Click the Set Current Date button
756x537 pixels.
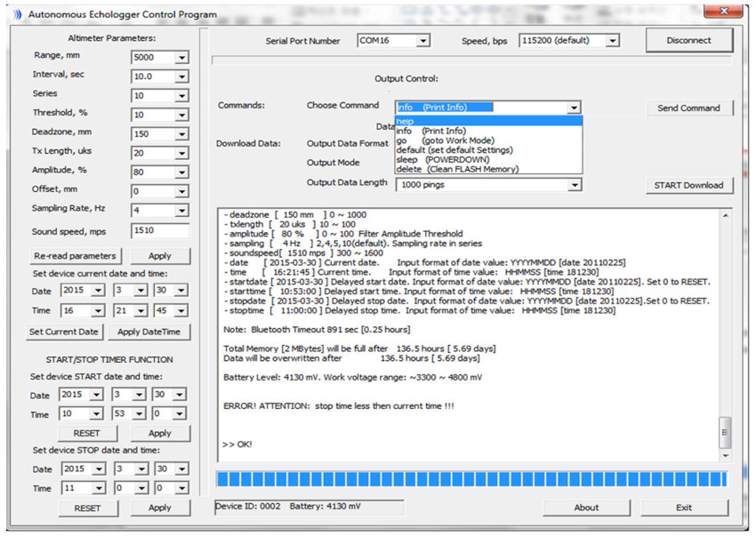click(64, 332)
